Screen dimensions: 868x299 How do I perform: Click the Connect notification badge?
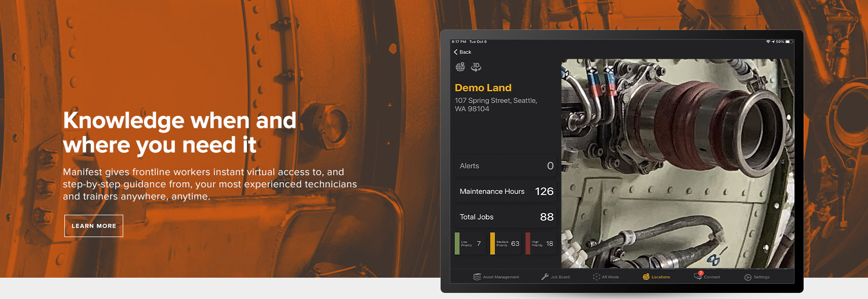701,273
